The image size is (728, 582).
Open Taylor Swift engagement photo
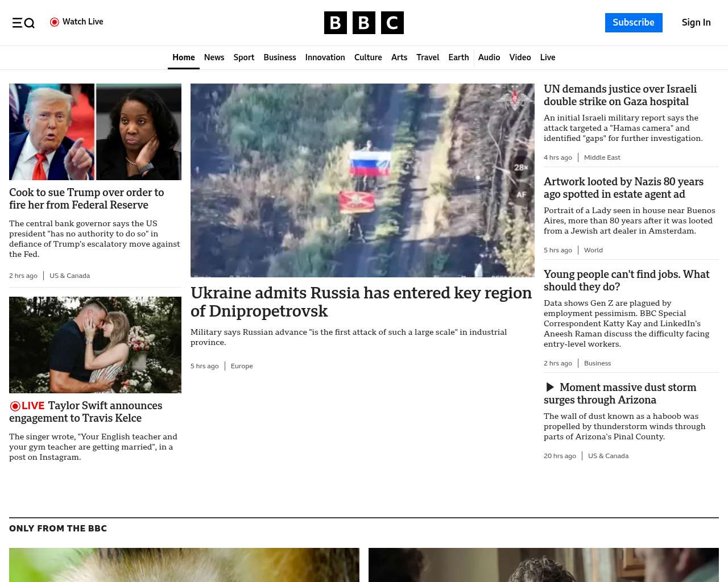coord(95,345)
